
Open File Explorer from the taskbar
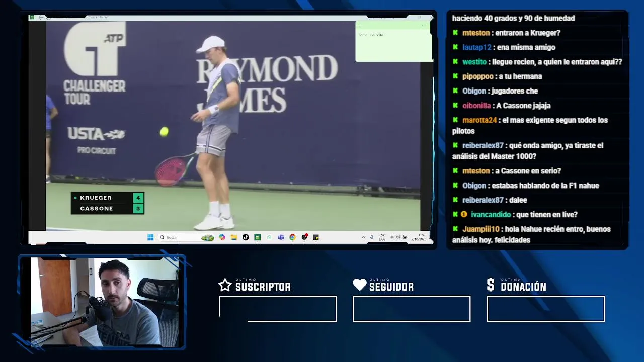[234, 237]
